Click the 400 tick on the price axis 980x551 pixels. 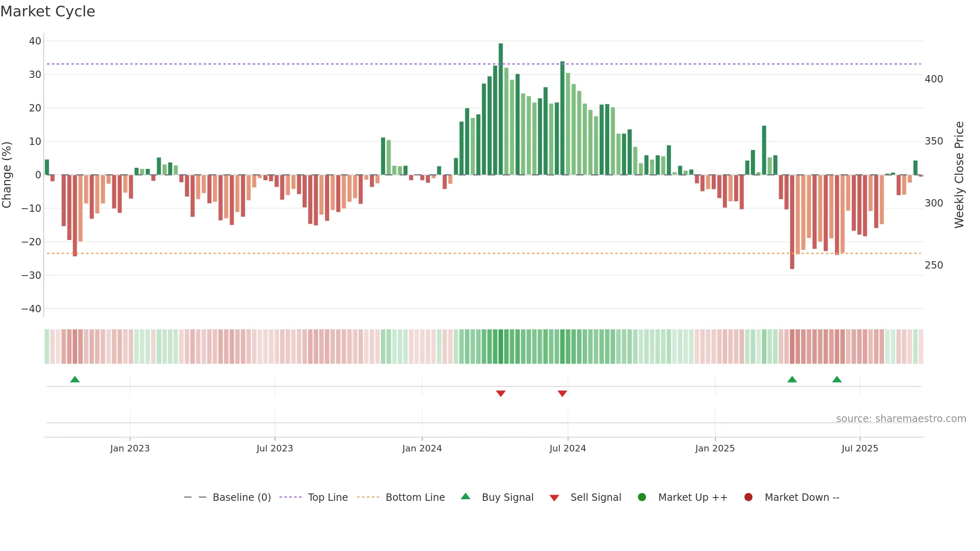click(x=934, y=79)
